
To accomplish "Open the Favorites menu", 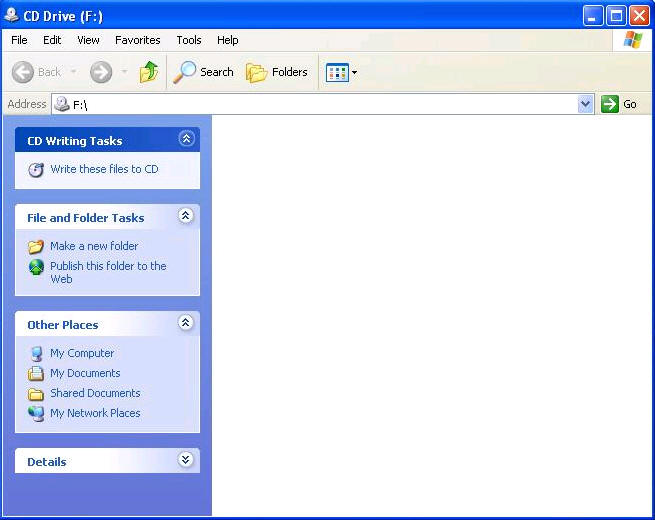I will [137, 40].
